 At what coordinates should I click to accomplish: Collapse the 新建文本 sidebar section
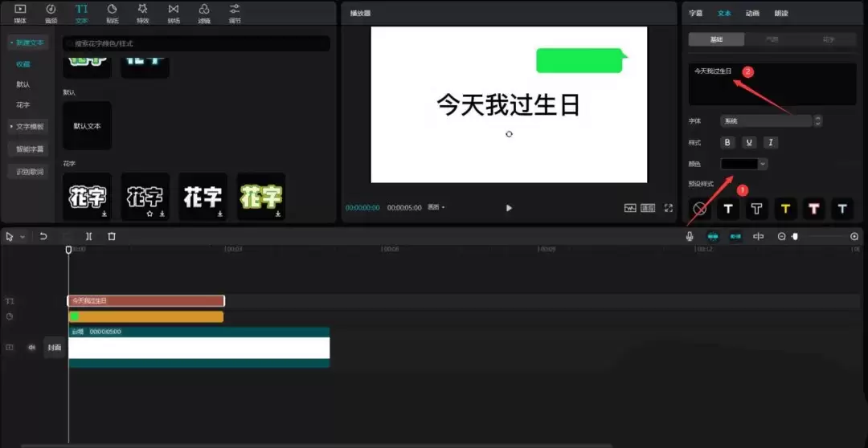coord(27,43)
